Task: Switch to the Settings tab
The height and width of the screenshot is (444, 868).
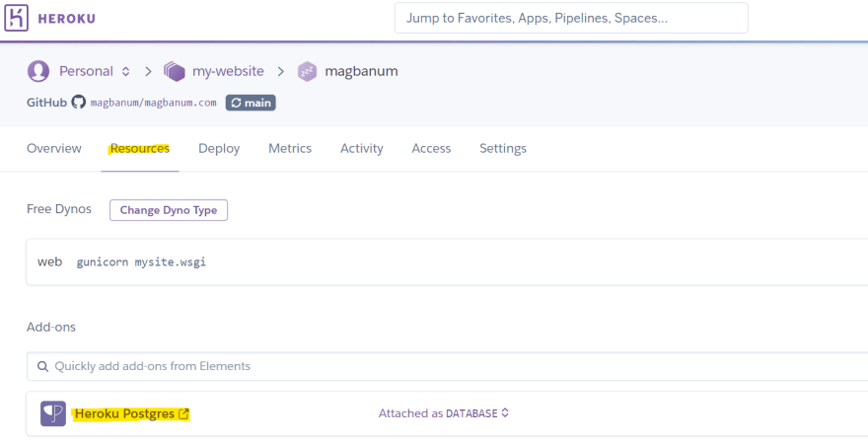Action: [x=503, y=148]
